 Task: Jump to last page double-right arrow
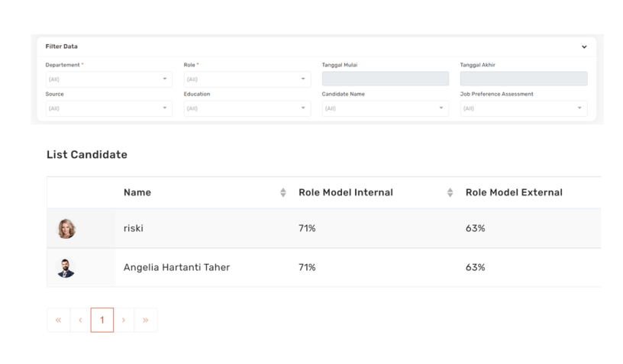146,321
